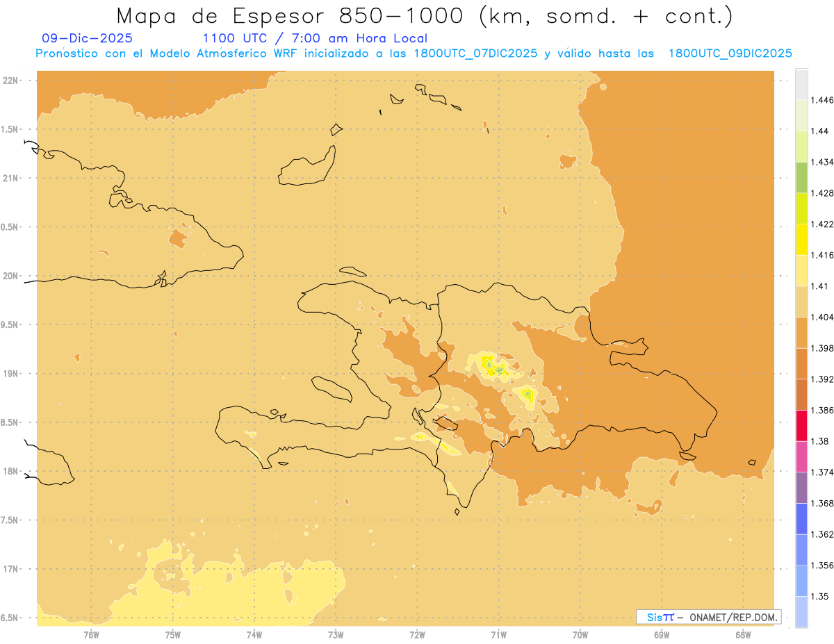Viewport: 834px width, 644px height.
Task: Click the latitude label '21N'
Action: [10, 178]
